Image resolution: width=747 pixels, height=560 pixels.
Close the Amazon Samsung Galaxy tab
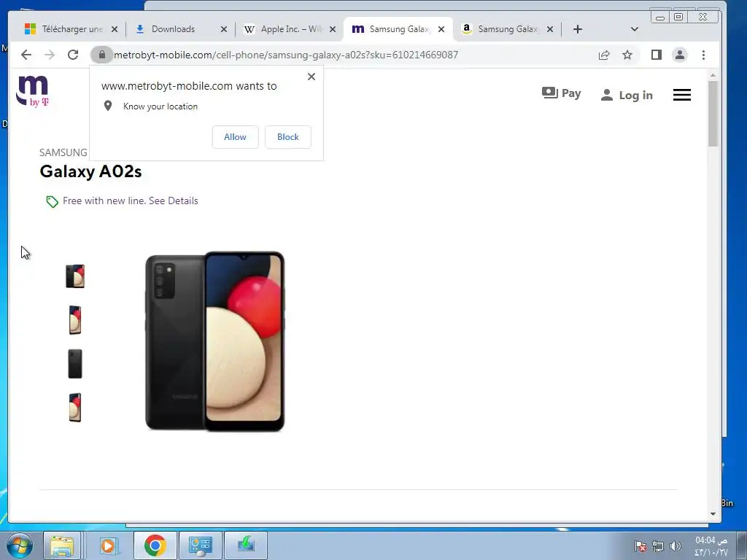550,29
